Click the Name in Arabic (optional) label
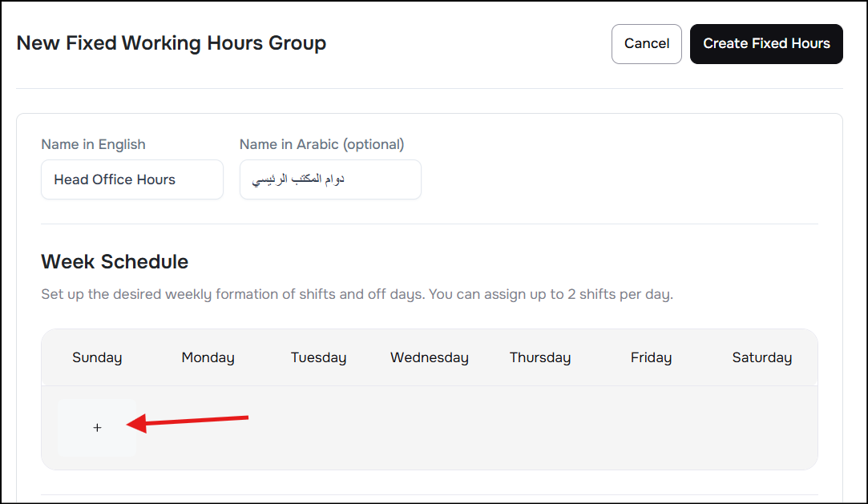Viewport: 868px width, 504px height. click(321, 144)
